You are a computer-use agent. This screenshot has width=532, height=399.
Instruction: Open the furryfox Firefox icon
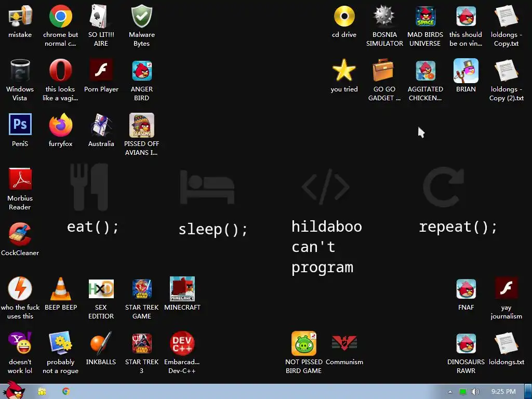(x=60, y=125)
